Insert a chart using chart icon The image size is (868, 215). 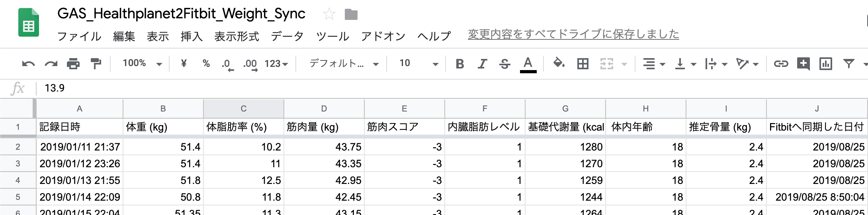click(826, 64)
